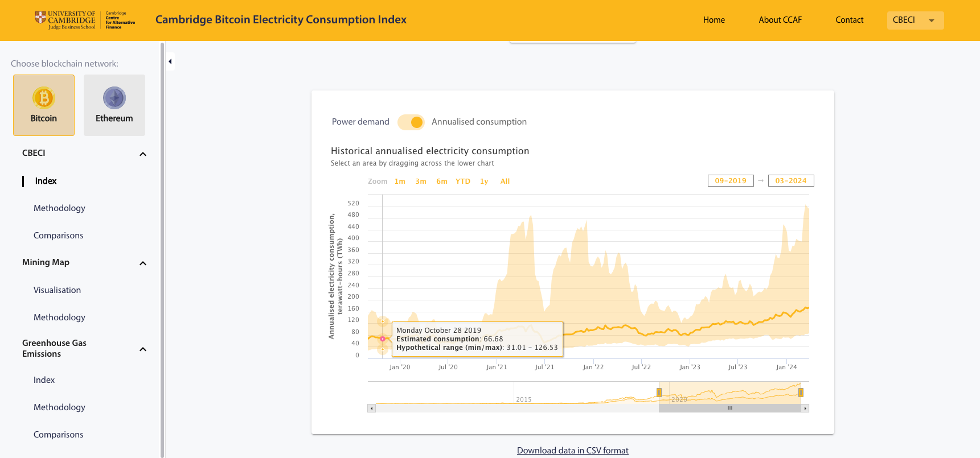Click the University of Cambridge logo

[65, 20]
